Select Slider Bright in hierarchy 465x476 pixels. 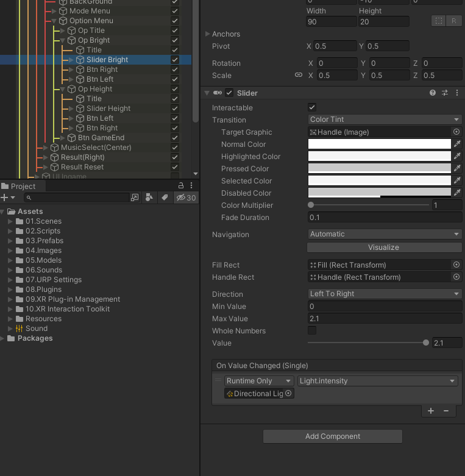[107, 60]
